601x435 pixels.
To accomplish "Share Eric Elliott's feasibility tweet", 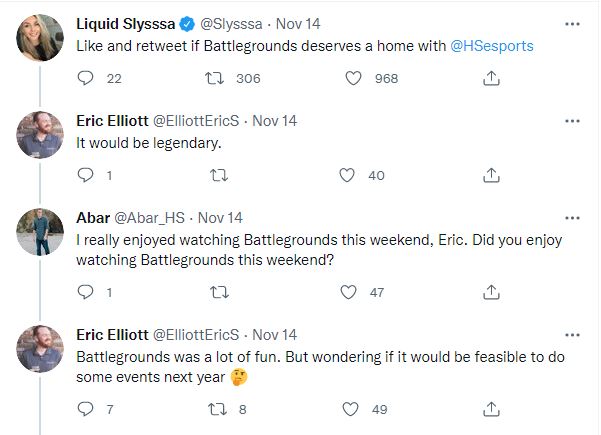I will 491,409.
